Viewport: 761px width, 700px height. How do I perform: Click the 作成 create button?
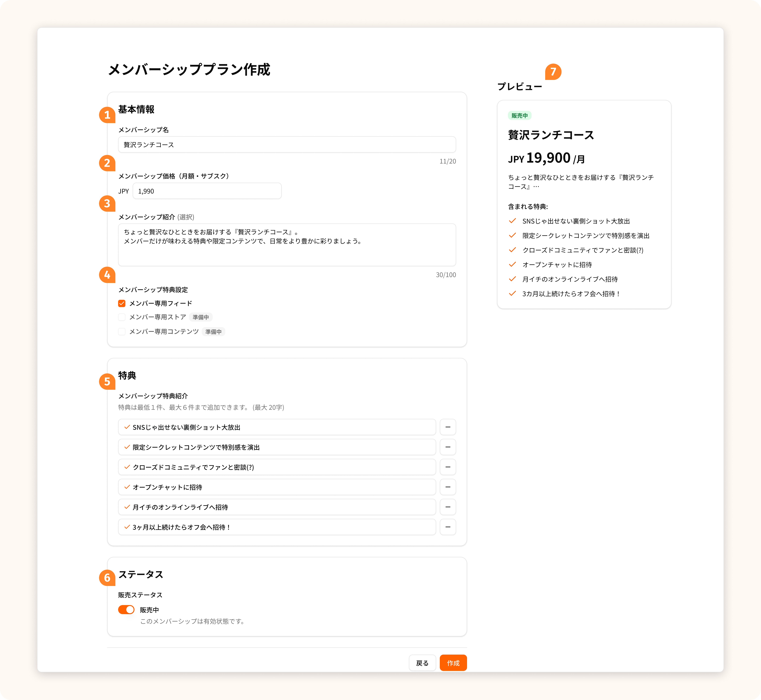click(453, 663)
